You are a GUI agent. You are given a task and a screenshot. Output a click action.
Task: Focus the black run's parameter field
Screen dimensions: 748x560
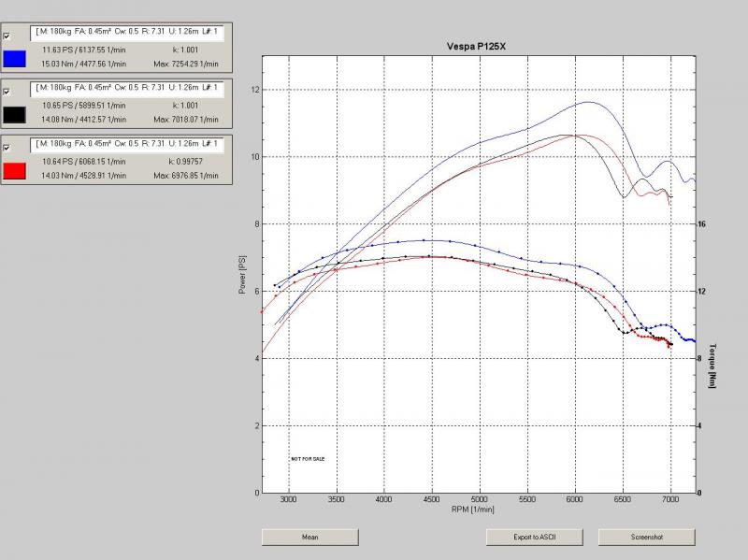pos(127,89)
